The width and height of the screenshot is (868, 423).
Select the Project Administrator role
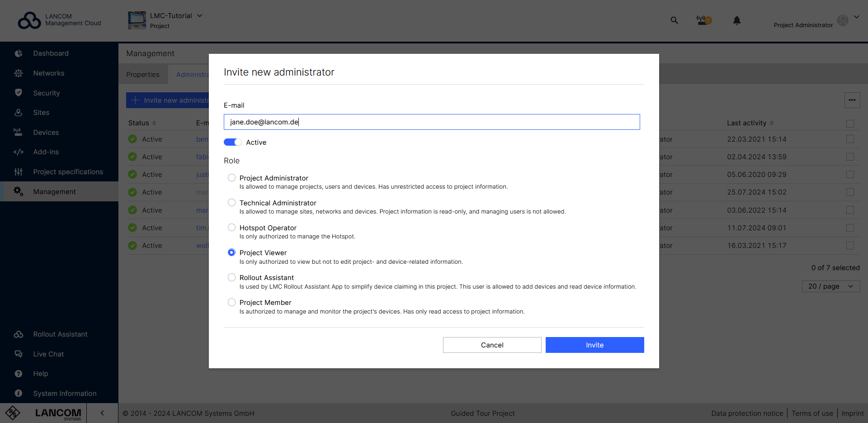231,178
